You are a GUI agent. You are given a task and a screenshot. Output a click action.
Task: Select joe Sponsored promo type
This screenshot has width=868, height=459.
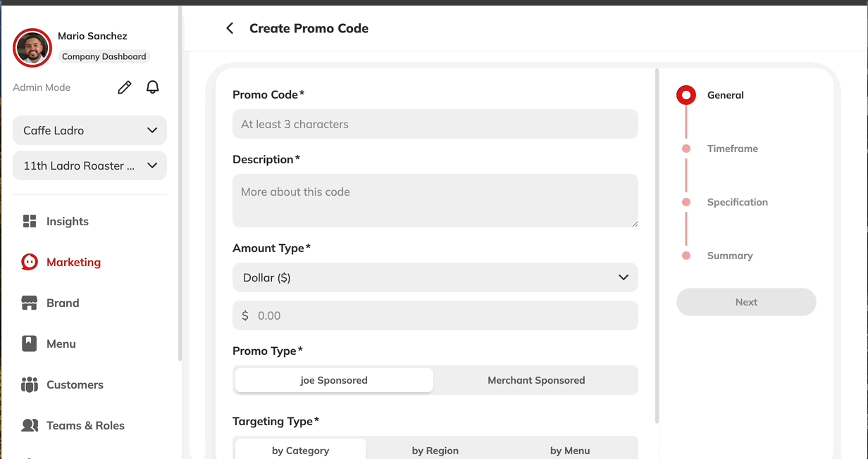click(334, 380)
